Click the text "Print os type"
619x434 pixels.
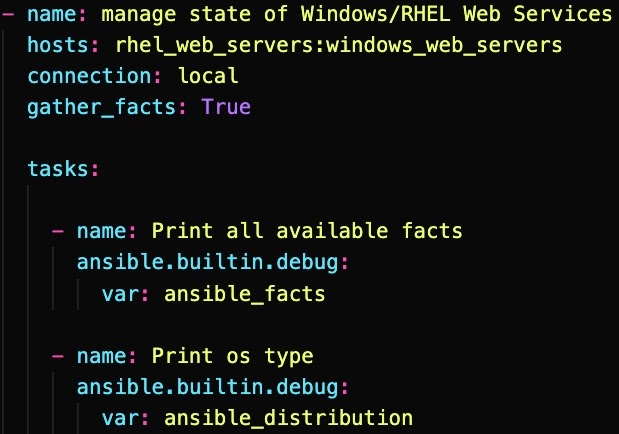pyautogui.click(x=232, y=356)
